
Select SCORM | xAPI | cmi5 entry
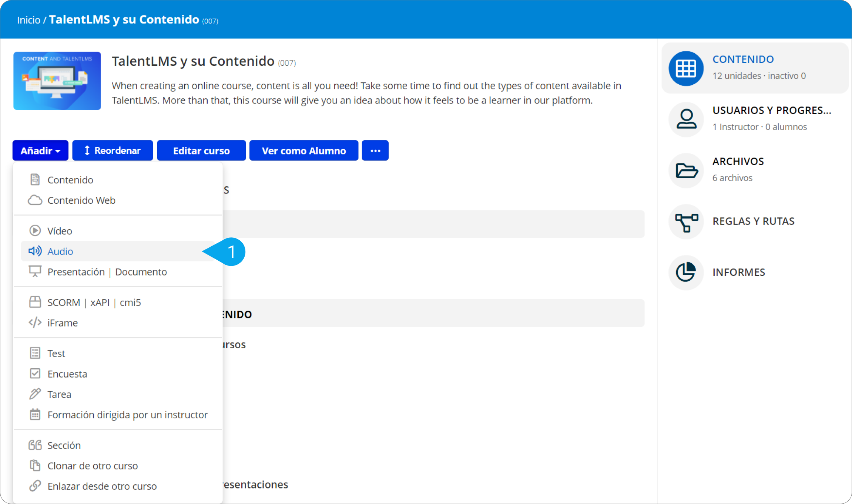point(118,302)
